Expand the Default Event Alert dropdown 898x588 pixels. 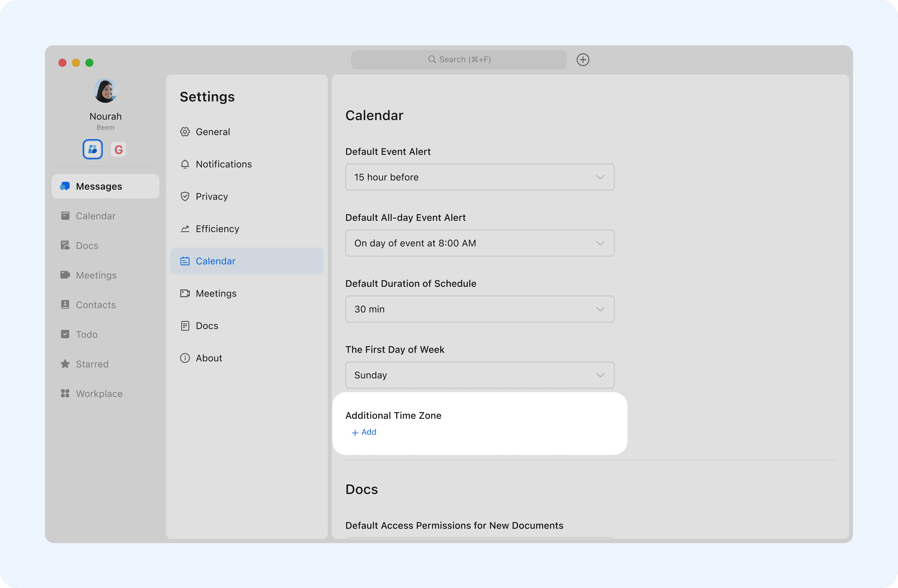coord(480,177)
